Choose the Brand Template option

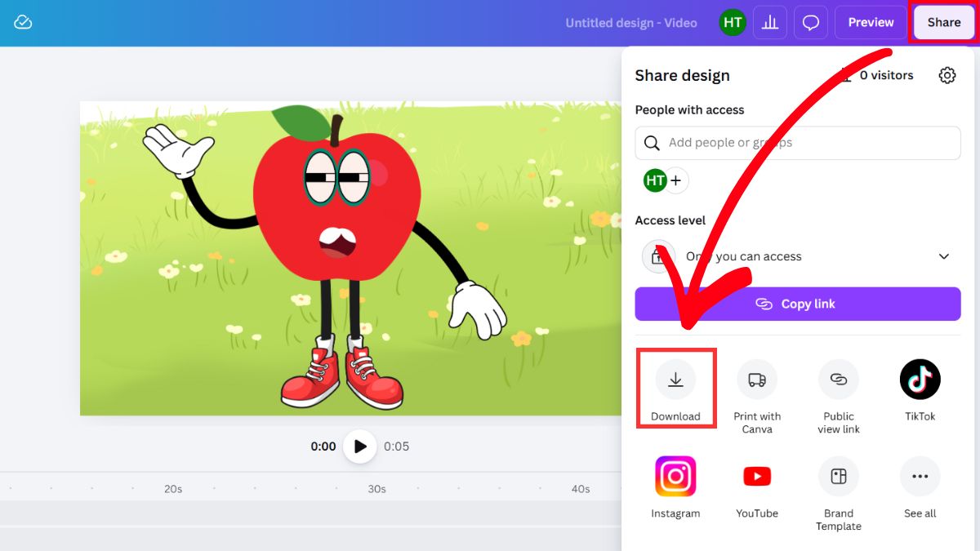click(839, 477)
